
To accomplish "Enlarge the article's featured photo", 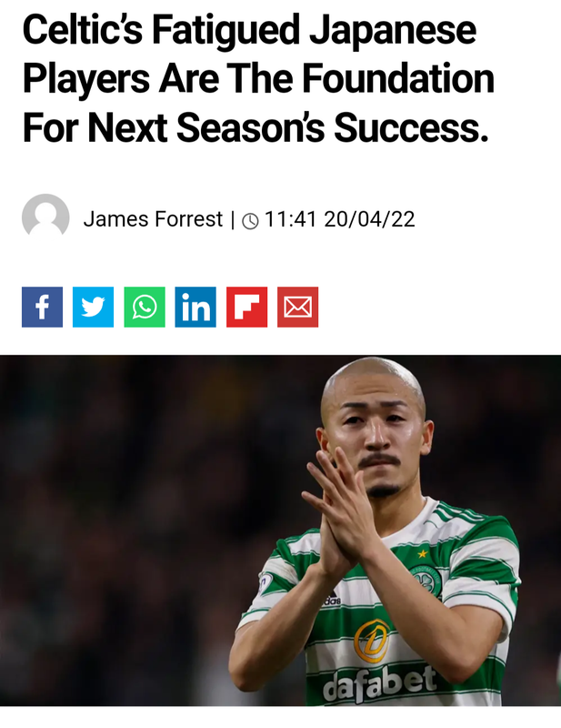I will click(x=280, y=531).
